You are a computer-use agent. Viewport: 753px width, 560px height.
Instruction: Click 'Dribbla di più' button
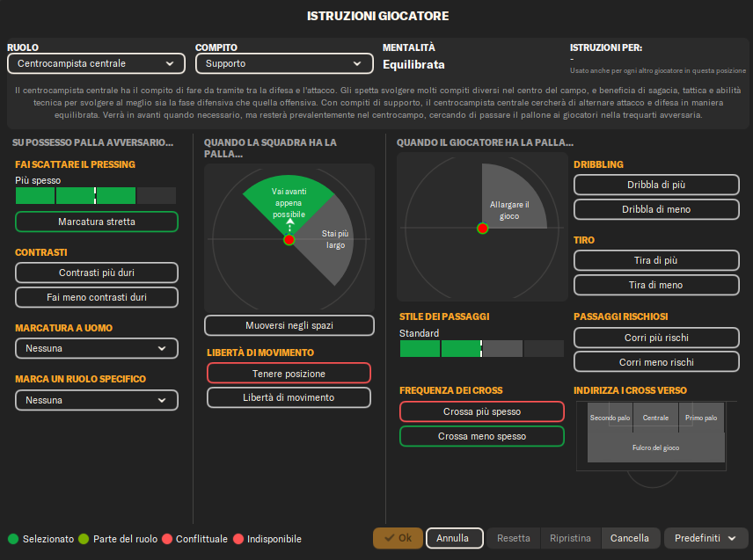pos(655,185)
